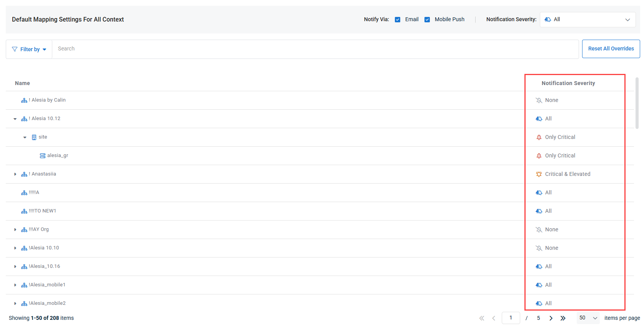
Task: Expand the !Alesia 10.10 organization
Action: pyautogui.click(x=15, y=248)
